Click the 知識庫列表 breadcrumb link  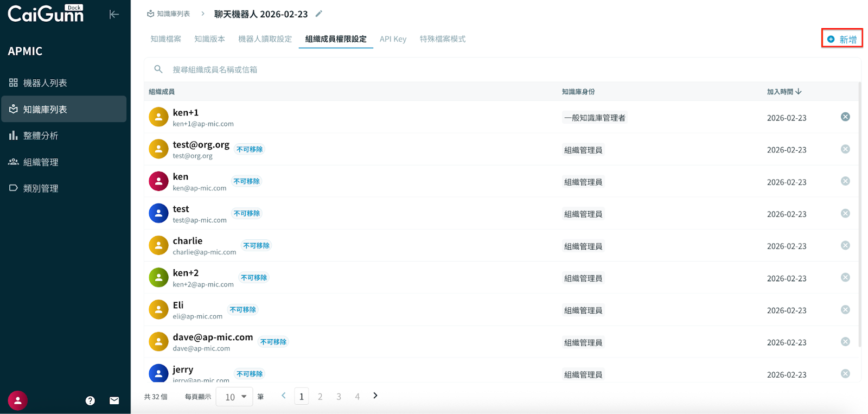click(169, 14)
